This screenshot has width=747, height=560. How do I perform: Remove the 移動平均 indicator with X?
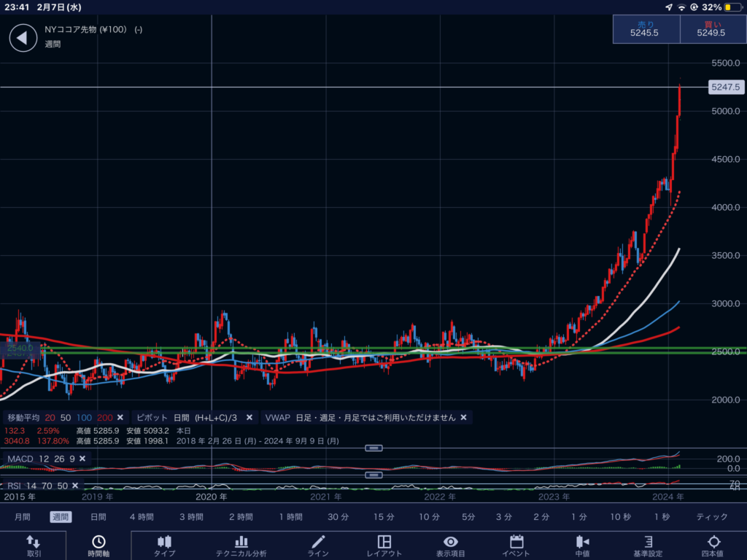click(120, 418)
